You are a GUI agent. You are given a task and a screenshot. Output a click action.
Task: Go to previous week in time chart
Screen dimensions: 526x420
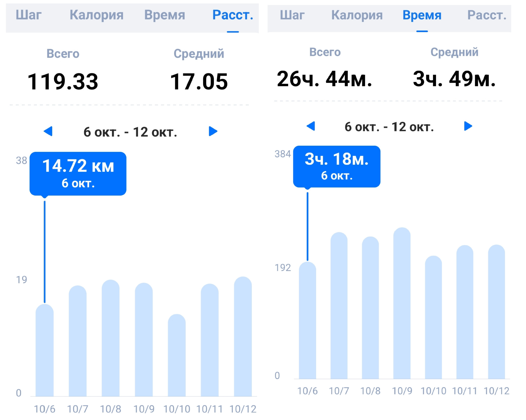(x=311, y=126)
